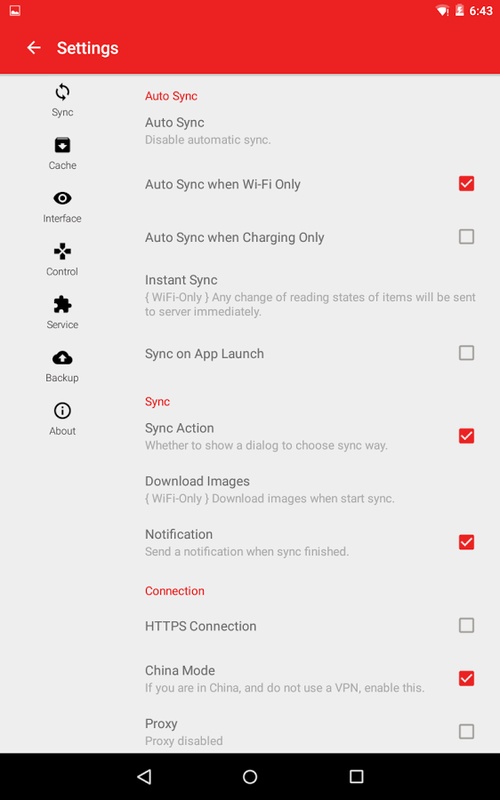Tap the Android home navigation button
Screen dimensions: 500x800
(250, 777)
